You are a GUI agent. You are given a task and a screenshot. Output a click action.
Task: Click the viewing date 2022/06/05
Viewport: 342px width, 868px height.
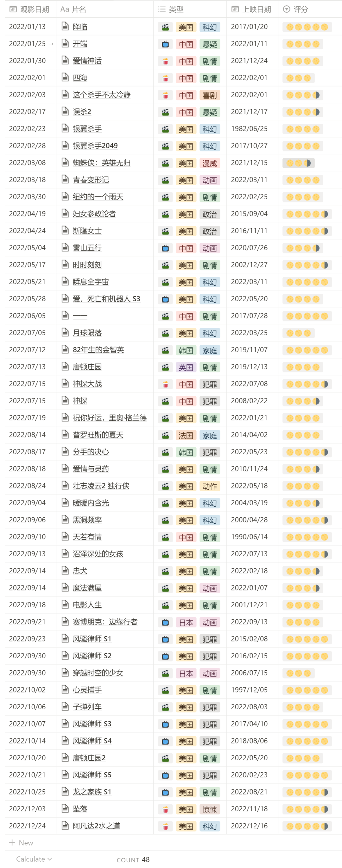point(27,316)
